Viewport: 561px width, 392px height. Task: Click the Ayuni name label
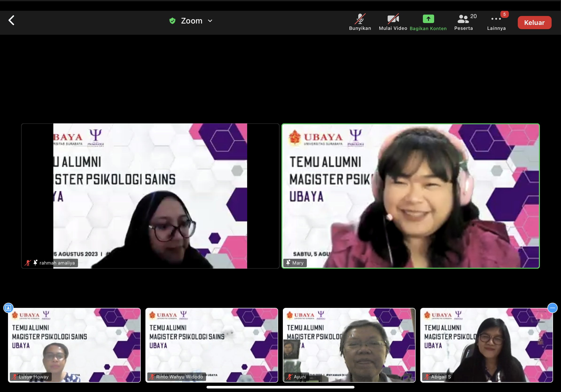click(300, 376)
